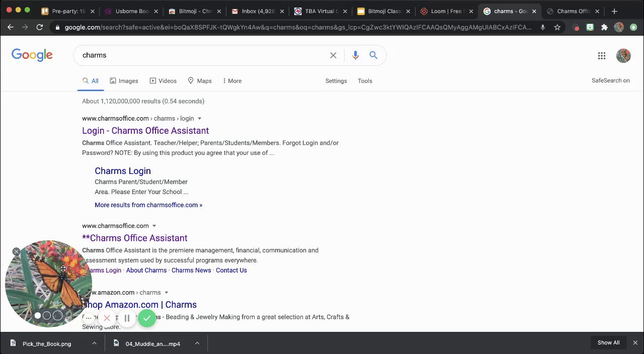Go to the Google logo homepage
Screen dimensions: 644x354
[x=32, y=55]
